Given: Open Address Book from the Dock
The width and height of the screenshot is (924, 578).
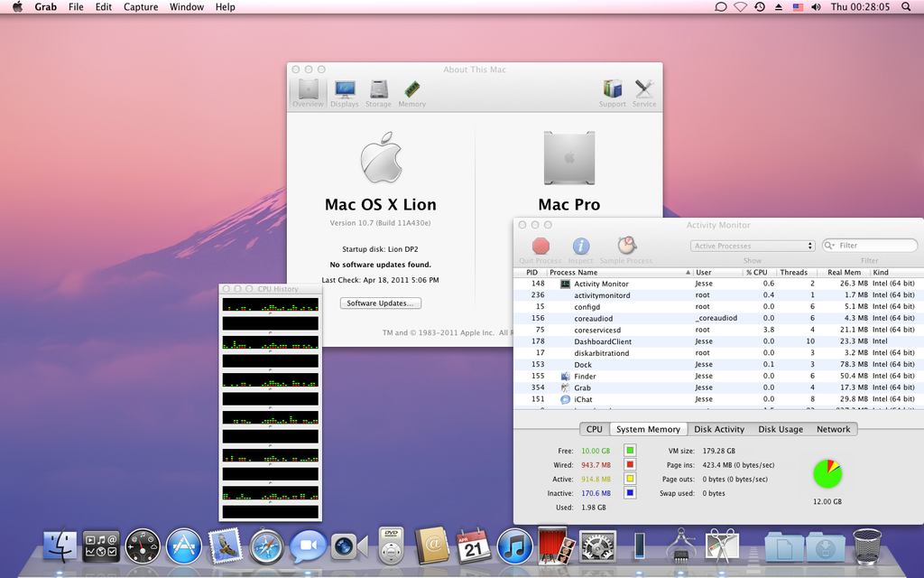Looking at the screenshot, I should click(x=432, y=545).
